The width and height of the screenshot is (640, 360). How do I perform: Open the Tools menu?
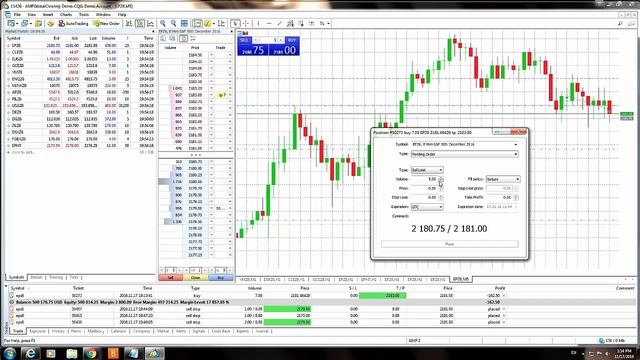point(84,14)
